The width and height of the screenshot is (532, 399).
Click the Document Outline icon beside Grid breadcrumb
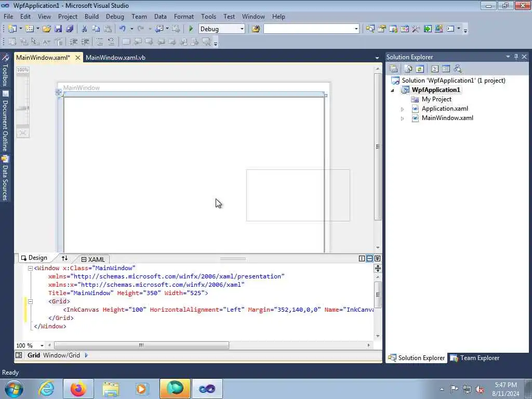point(19,355)
